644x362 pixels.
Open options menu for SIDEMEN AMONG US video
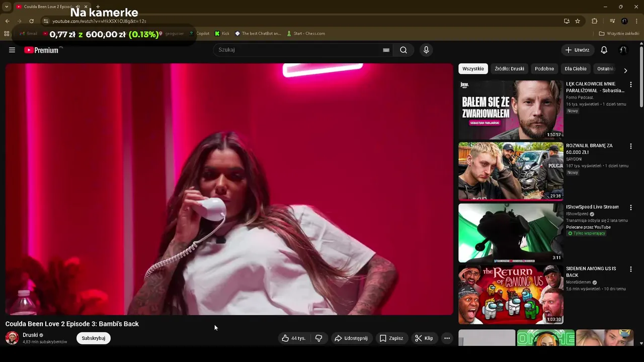(630, 269)
